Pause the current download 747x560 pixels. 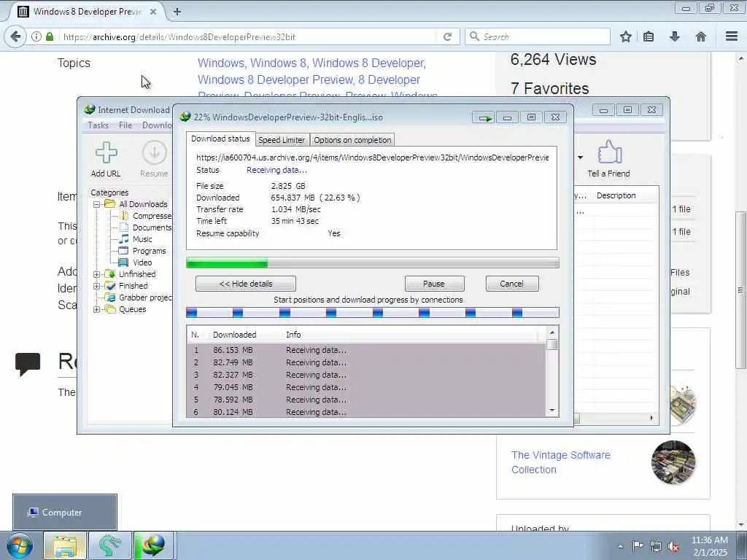435,284
